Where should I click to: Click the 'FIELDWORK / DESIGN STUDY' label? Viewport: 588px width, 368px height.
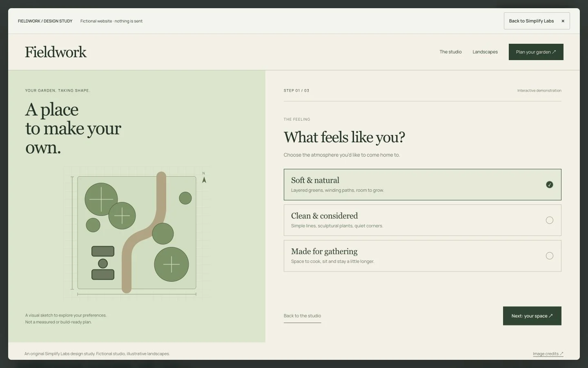45,21
